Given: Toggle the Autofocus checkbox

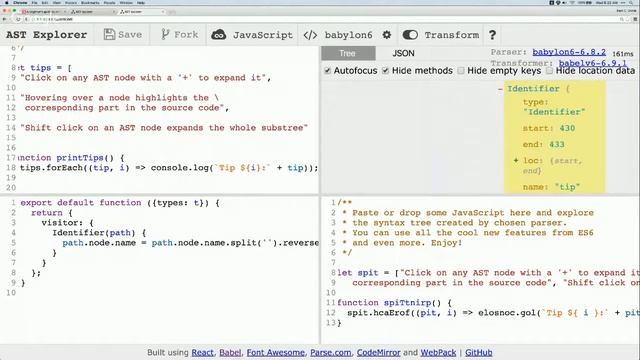Looking at the screenshot, I should click(x=327, y=71).
